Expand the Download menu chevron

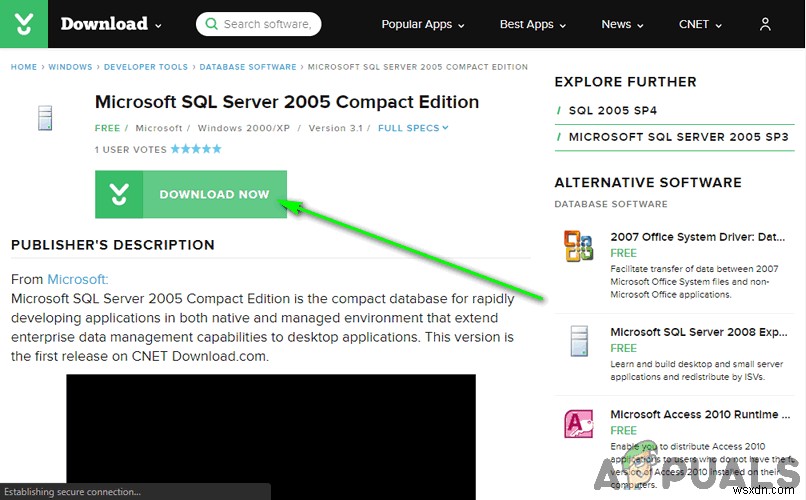coord(158,24)
